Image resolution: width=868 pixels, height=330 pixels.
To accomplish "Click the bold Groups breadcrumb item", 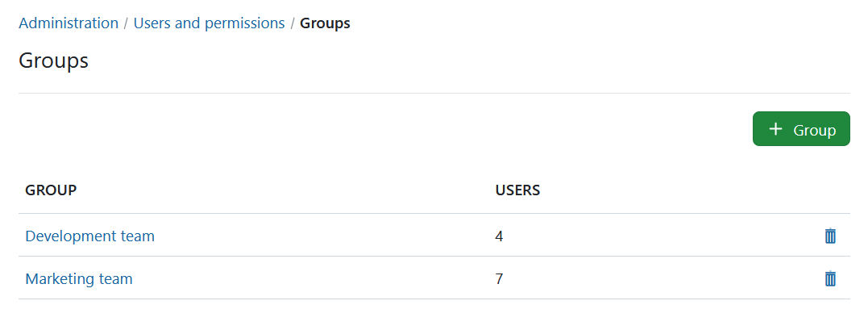I will point(325,23).
